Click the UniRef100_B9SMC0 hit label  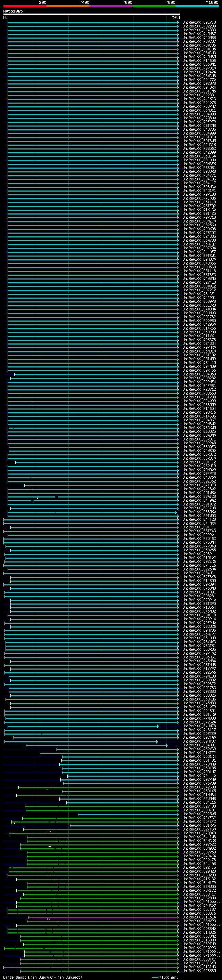point(199,187)
